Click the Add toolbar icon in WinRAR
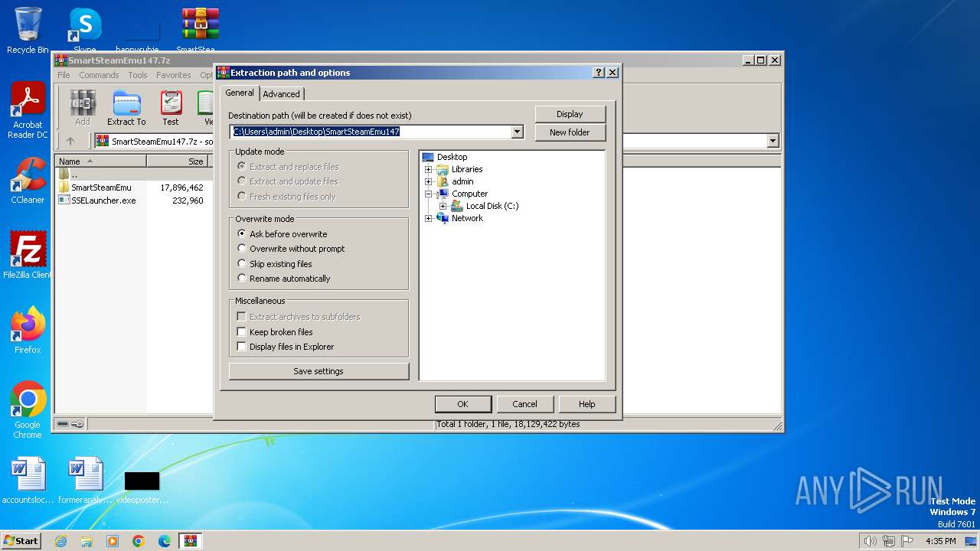This screenshot has width=980, height=551. tap(82, 108)
